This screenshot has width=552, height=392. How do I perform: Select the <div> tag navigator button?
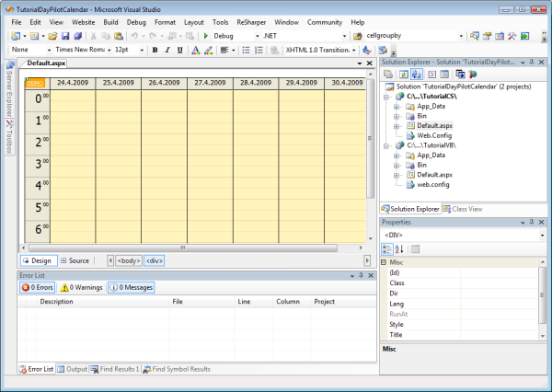[155, 260]
